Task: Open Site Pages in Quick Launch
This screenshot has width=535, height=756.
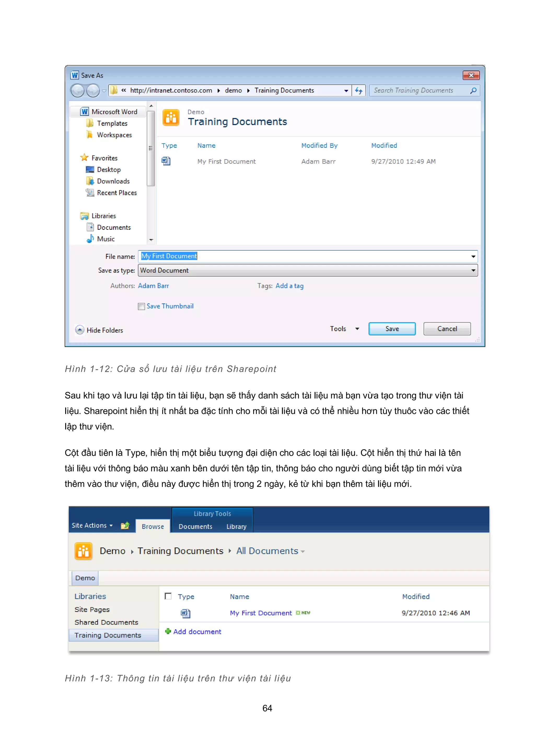Action: [x=92, y=610]
